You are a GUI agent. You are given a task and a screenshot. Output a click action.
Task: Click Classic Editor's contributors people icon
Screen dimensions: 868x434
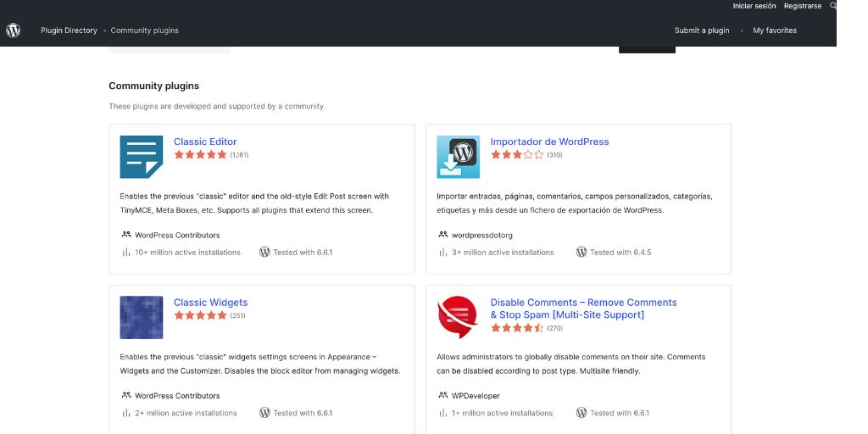[126, 235]
